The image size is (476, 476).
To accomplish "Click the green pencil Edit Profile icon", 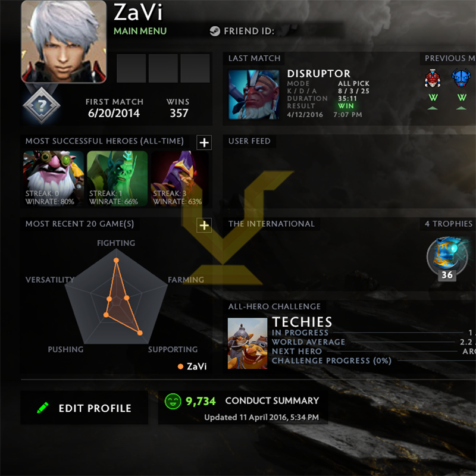I will click(x=43, y=408).
